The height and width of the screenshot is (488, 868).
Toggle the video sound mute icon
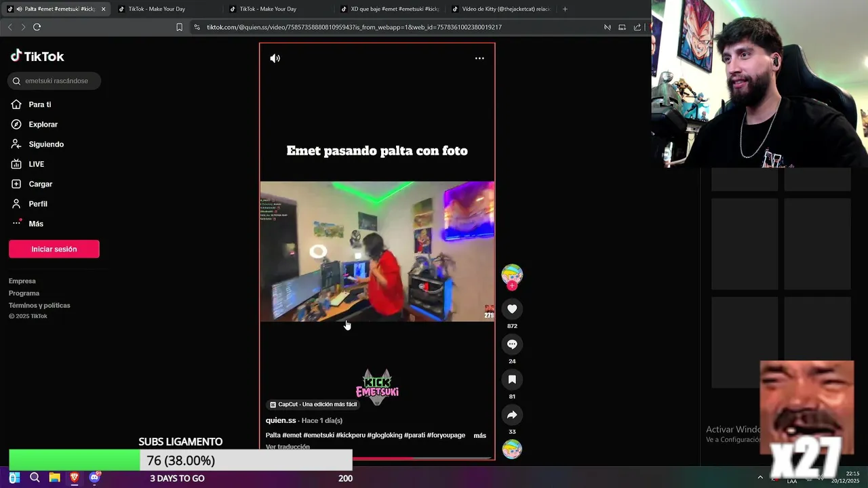[275, 58]
